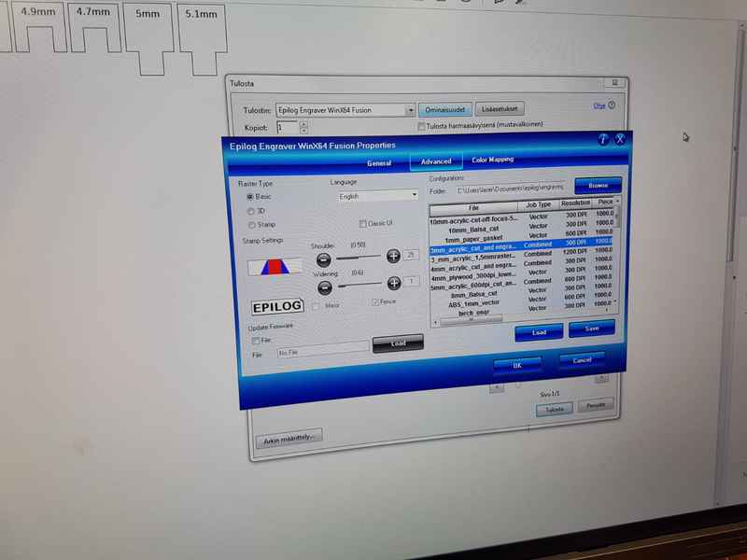Click the Widening value field showing 1
This screenshot has height=560, width=747.
point(412,282)
